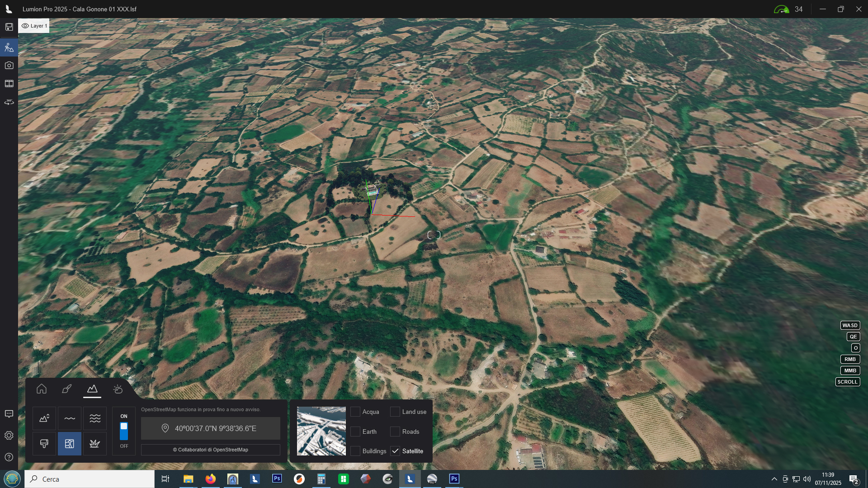Open the Landscape (mountain) tab
Image resolution: width=868 pixels, height=488 pixels.
point(92,389)
